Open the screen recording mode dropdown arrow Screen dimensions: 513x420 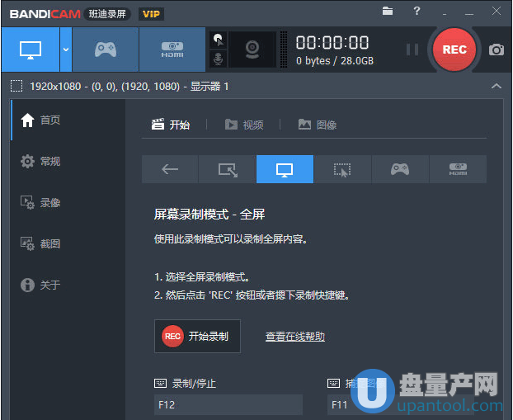coord(65,49)
